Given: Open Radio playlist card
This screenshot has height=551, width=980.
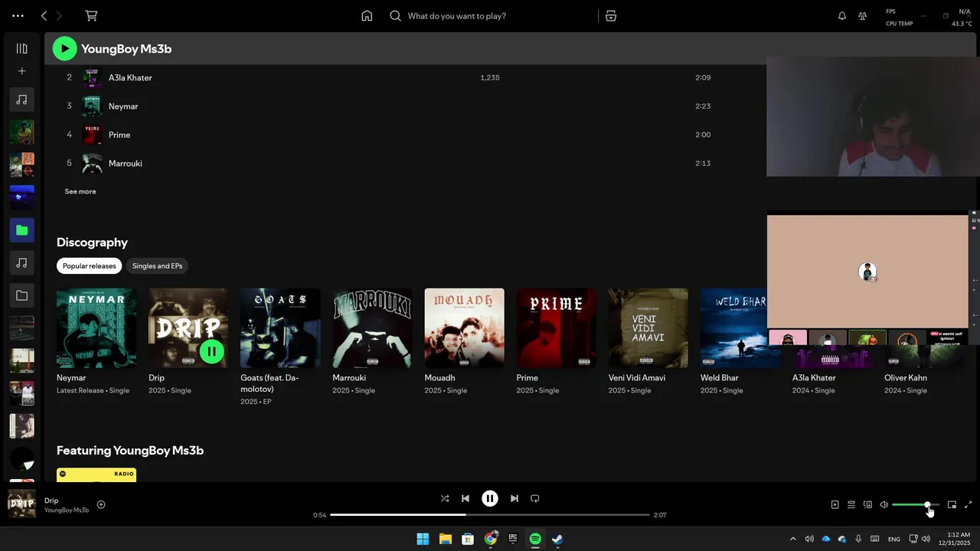Looking at the screenshot, I should [x=96, y=474].
